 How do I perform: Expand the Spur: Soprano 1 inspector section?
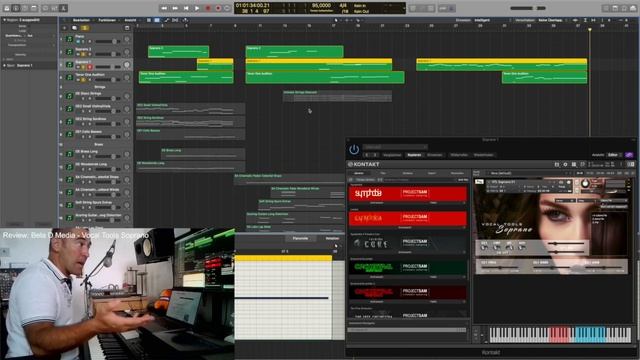[4, 65]
